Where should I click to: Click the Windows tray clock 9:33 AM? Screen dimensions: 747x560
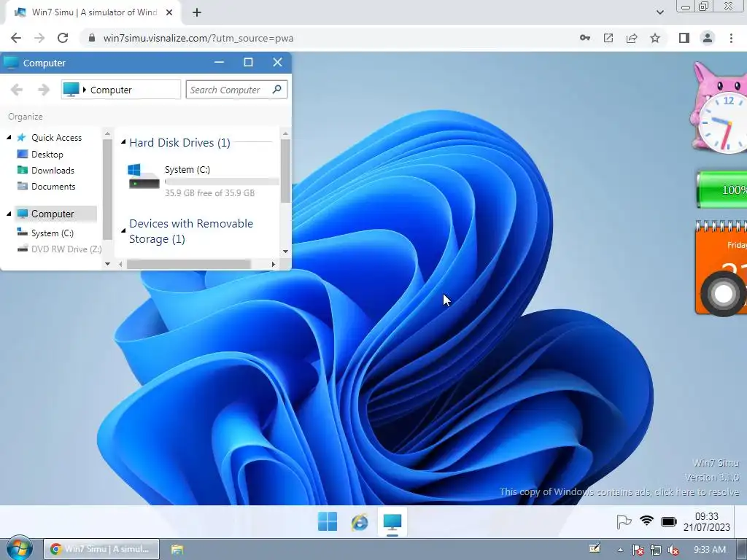[710, 550]
